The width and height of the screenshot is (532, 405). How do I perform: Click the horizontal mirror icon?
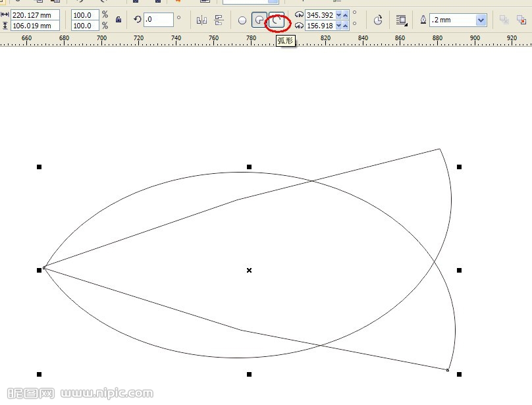(201, 20)
